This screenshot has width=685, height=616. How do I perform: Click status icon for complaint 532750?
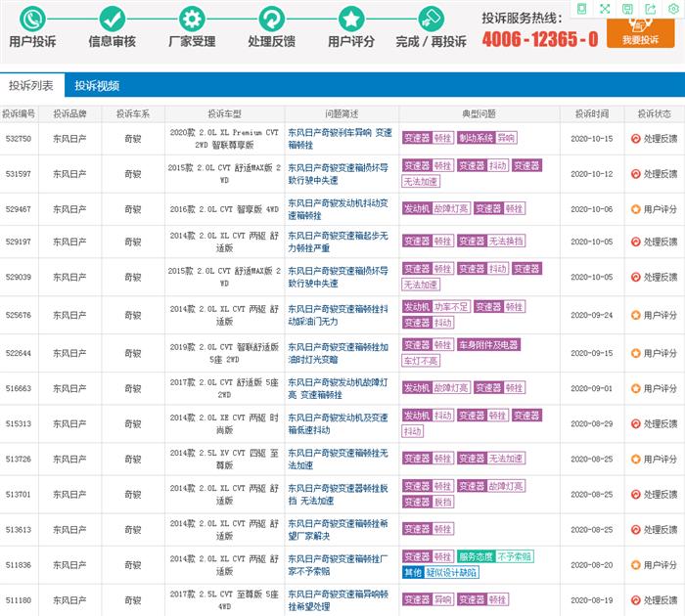point(636,139)
